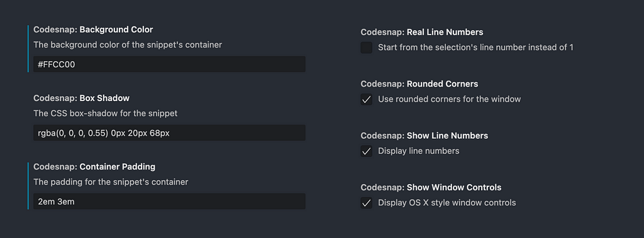Click the 'Display line numbers' label text

click(x=418, y=151)
